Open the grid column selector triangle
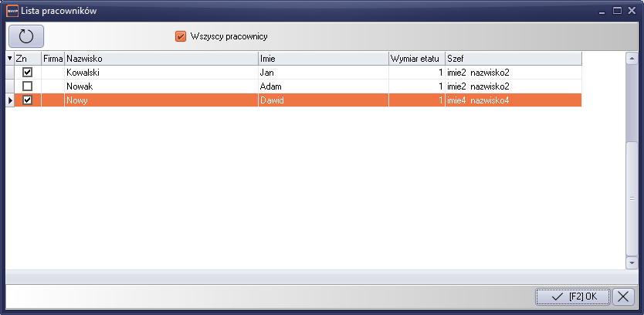Screen dimensions: 644x315 [x=9, y=59]
